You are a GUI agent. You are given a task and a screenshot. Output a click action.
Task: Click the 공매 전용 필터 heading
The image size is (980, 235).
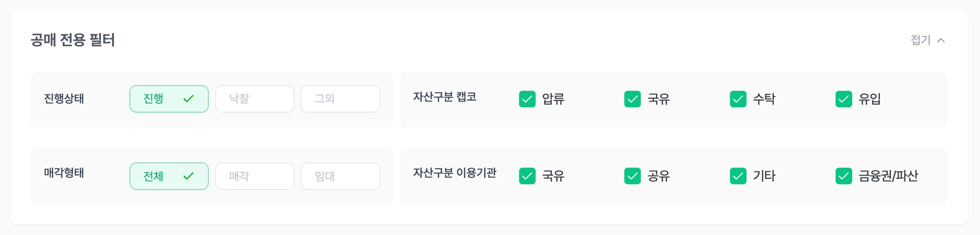click(x=73, y=40)
